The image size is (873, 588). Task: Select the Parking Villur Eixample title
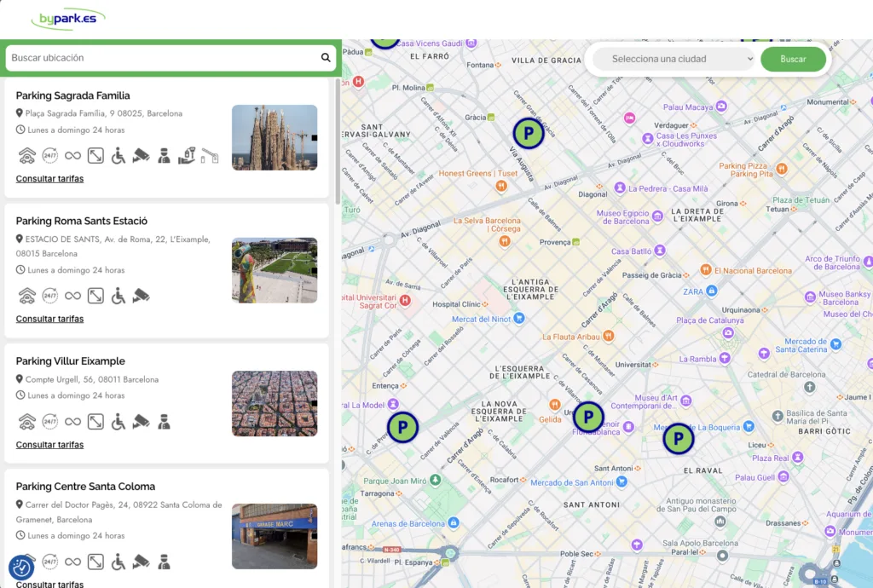70,361
